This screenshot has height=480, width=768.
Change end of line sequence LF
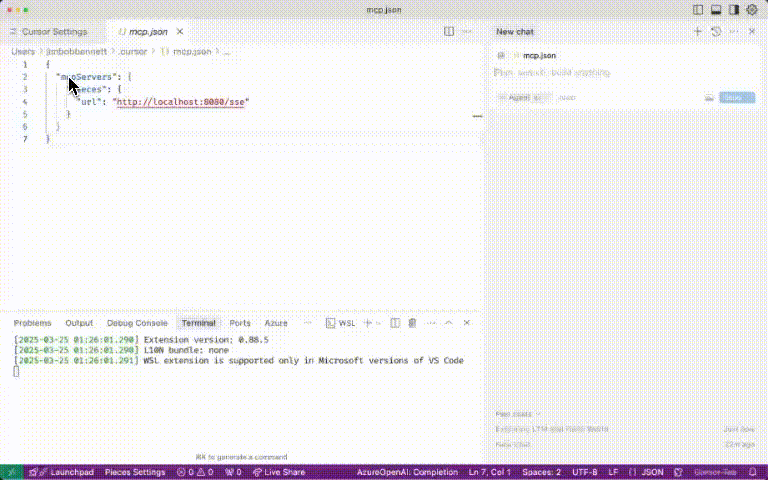coord(613,472)
